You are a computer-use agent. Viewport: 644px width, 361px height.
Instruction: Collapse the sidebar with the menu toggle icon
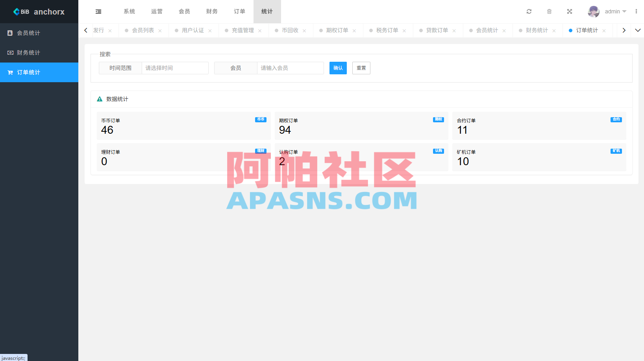click(x=98, y=12)
